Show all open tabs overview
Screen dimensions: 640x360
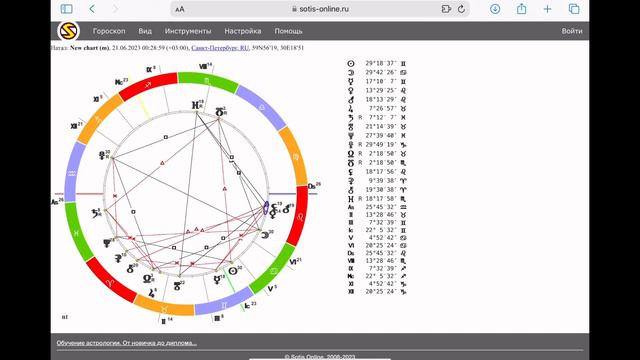574,9
